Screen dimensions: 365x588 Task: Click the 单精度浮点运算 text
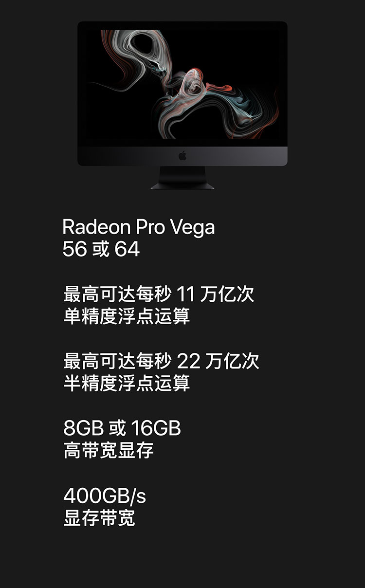click(127, 316)
